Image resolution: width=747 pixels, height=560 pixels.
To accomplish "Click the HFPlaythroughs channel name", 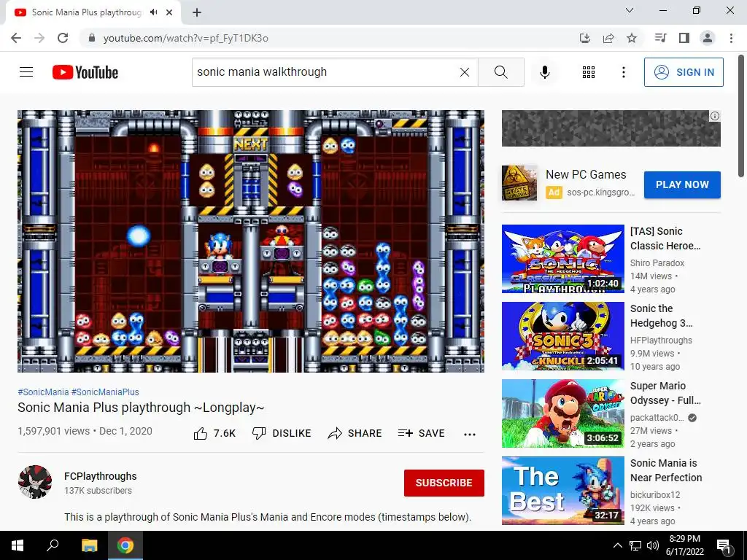I will click(x=661, y=340).
